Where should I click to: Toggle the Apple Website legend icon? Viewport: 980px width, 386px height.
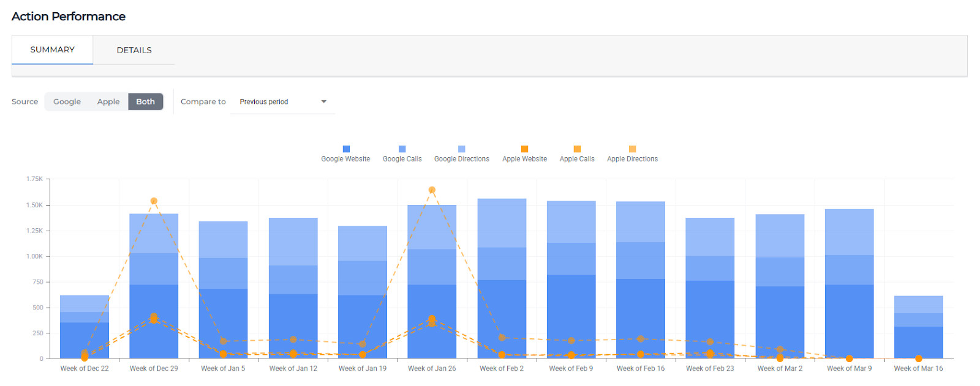point(524,149)
